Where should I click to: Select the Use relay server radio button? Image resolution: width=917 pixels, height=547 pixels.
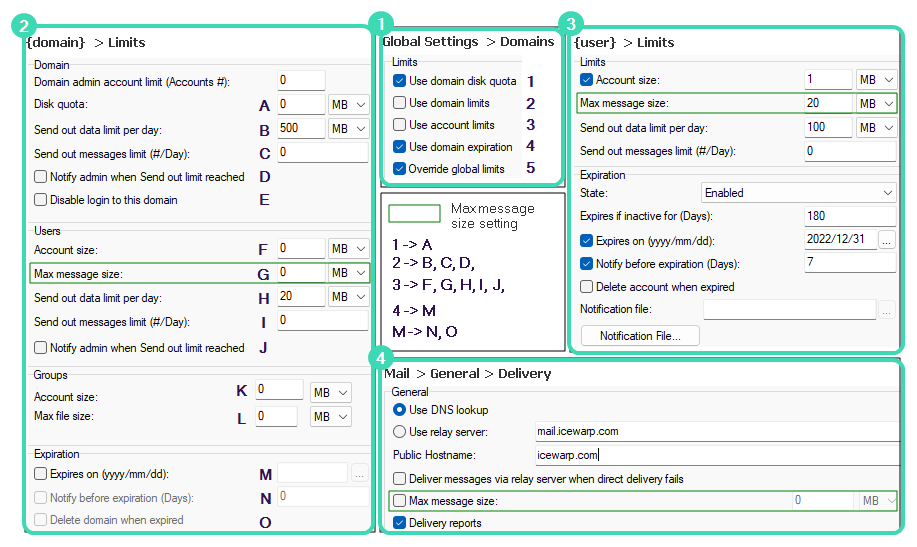coord(399,432)
